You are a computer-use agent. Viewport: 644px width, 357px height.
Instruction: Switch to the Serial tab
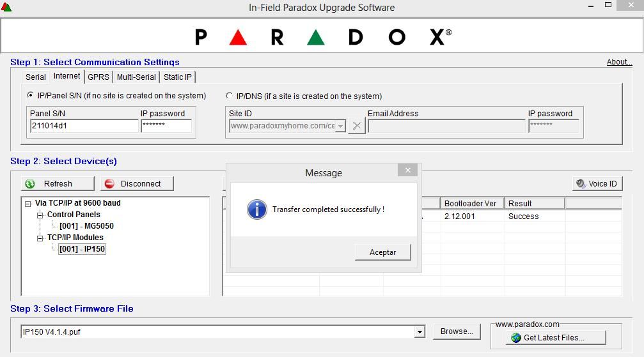[x=36, y=77]
